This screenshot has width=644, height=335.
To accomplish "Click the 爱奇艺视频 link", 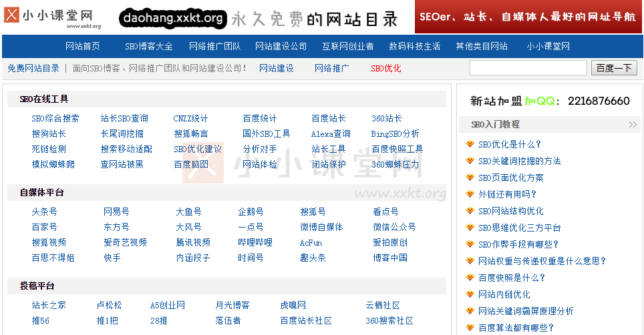I will tap(126, 243).
